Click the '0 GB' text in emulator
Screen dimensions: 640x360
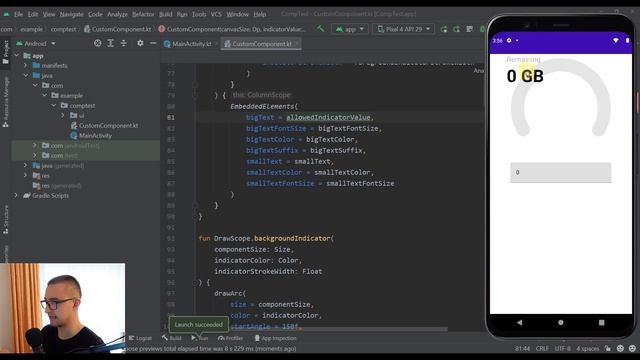pos(525,76)
